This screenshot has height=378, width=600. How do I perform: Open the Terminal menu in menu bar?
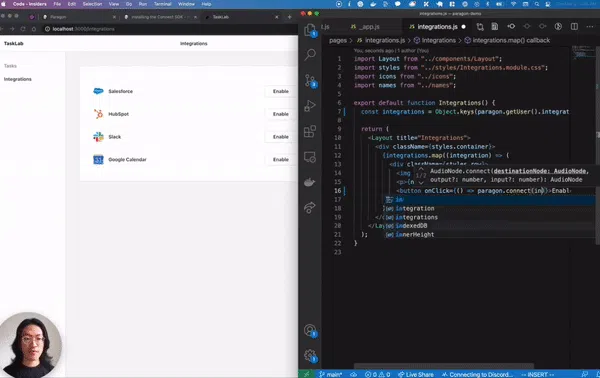coord(162,4)
